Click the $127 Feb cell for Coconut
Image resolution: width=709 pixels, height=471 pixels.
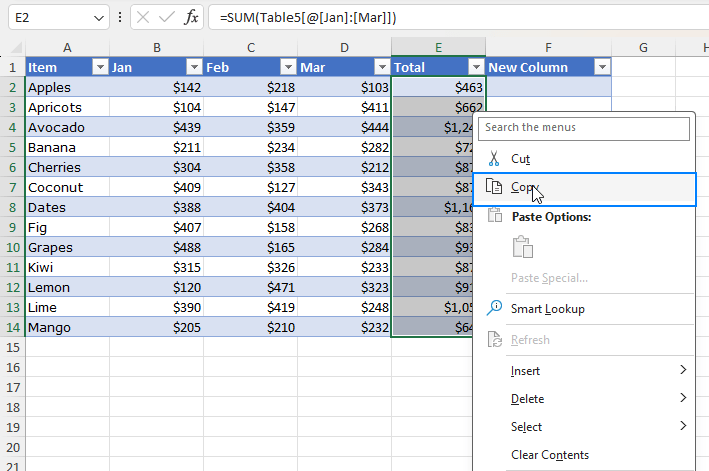click(251, 187)
